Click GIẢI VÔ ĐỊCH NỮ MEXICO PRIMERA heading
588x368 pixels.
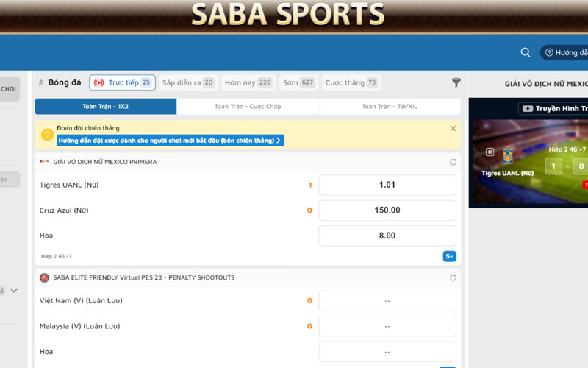click(105, 162)
